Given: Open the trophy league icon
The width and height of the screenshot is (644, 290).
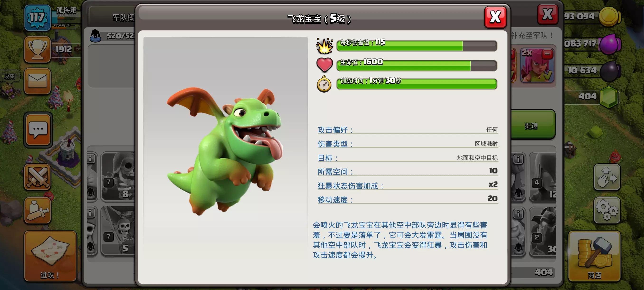Looking at the screenshot, I should tap(38, 49).
